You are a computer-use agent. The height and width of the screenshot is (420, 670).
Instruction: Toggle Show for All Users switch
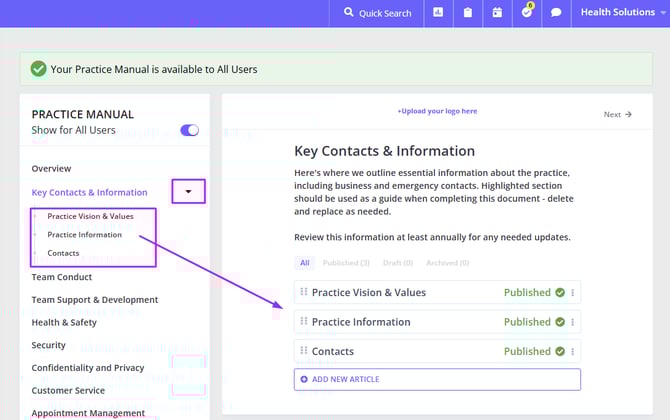point(189,130)
